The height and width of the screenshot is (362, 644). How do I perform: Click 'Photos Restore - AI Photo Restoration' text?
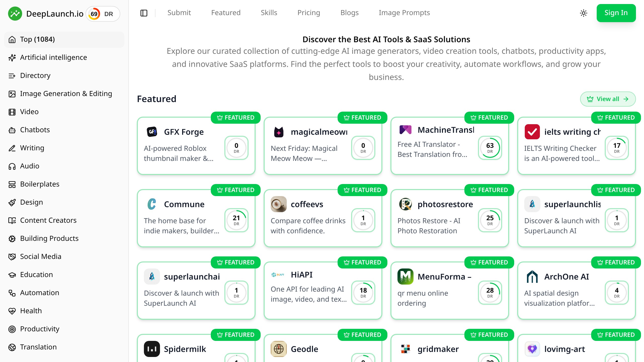[429, 226]
